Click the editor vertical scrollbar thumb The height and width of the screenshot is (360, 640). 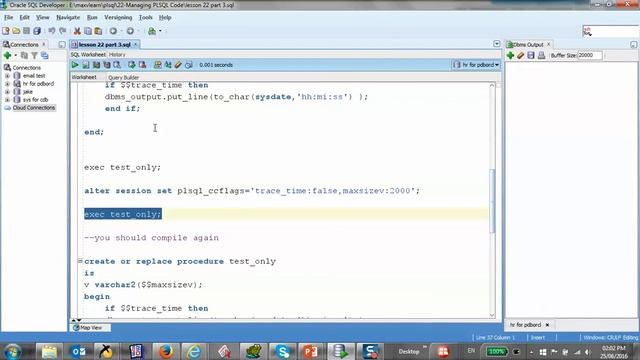tap(492, 201)
